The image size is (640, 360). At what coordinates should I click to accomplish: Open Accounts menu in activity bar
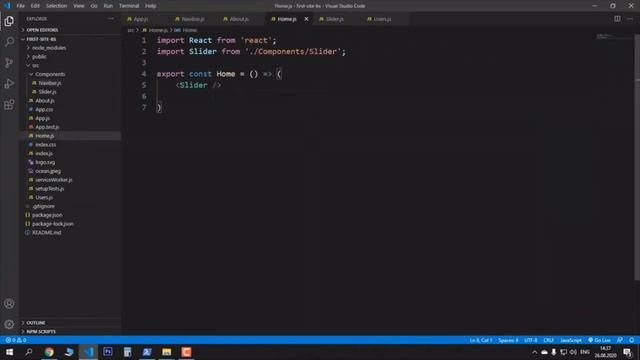(9, 304)
